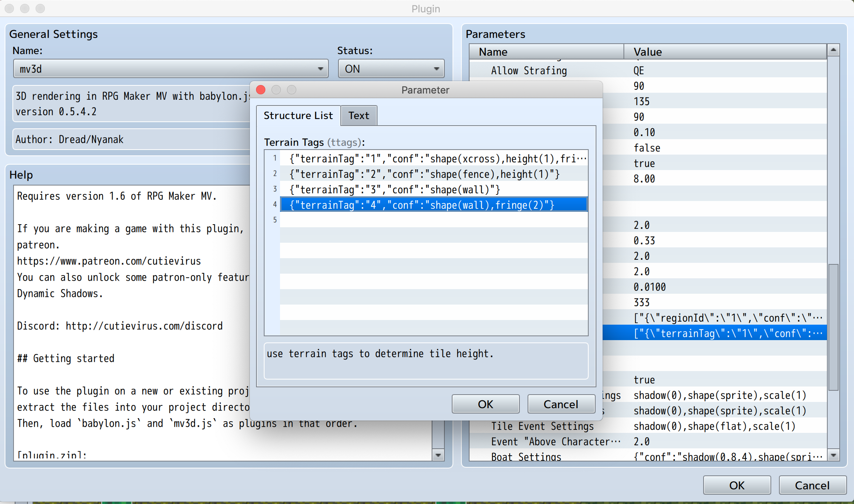
Task: Select the Tile Event Settings parameter row
Action: pyautogui.click(x=542, y=426)
